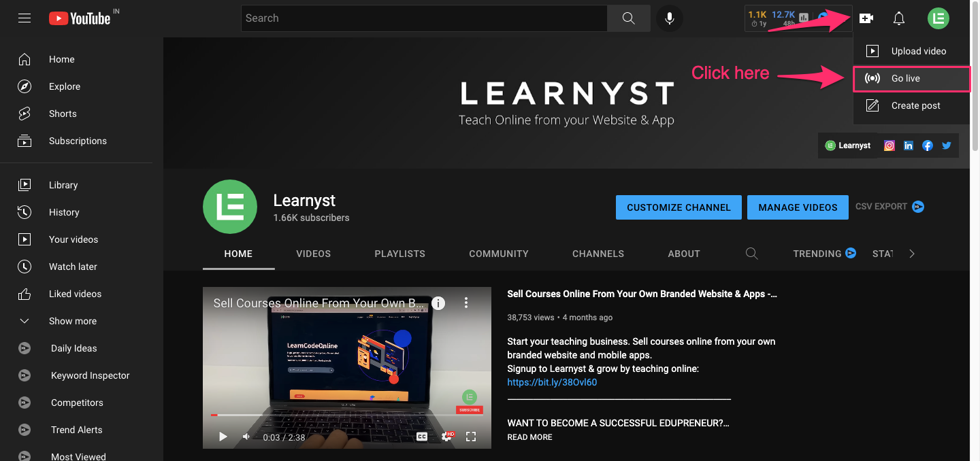
Task: Open Subscriptions in sidebar
Action: [x=82, y=141]
